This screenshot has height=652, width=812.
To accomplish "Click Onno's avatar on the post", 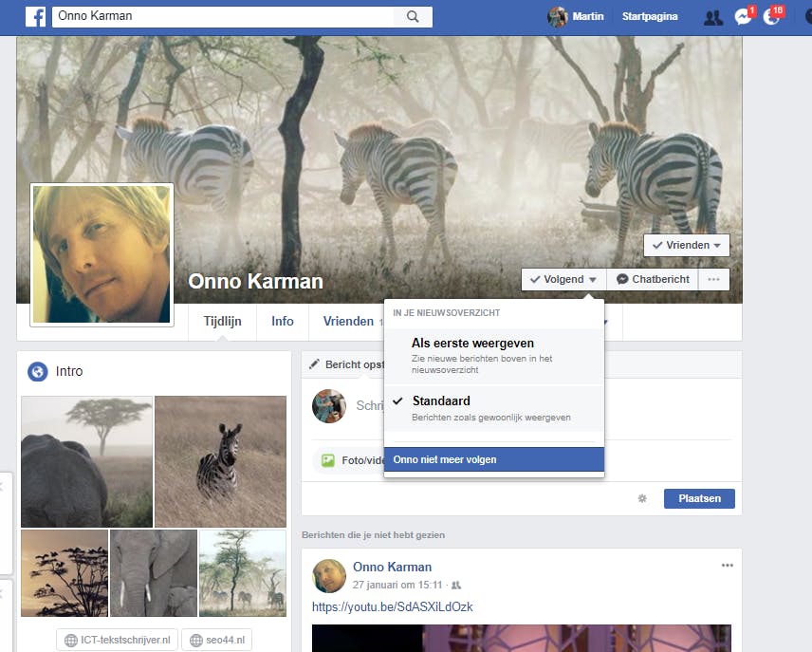I will pyautogui.click(x=329, y=576).
